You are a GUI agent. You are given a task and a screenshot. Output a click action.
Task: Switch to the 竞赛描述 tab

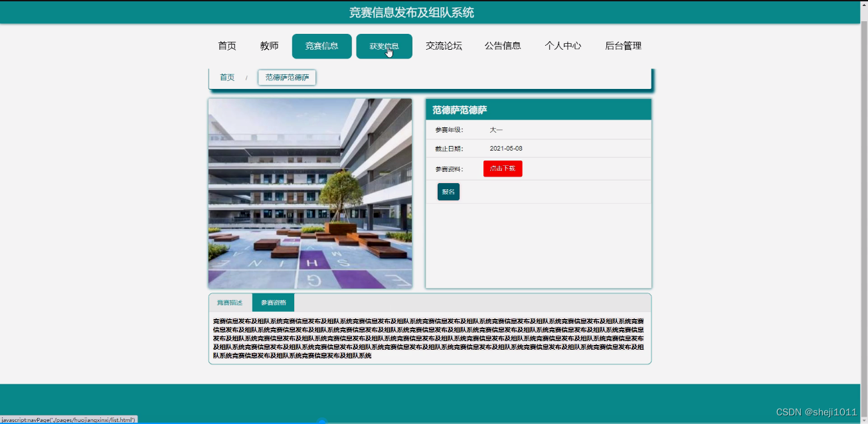tap(230, 302)
